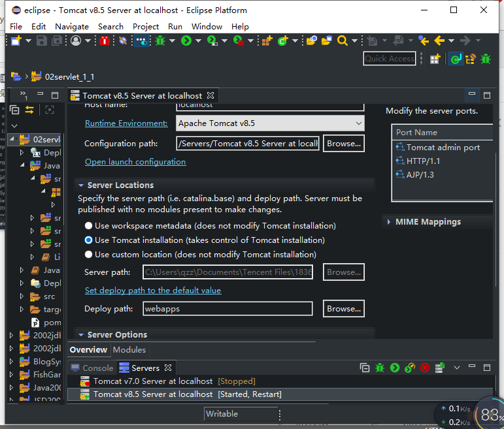The width and height of the screenshot is (504, 429).
Task: Expand the MIME Mappings section
Action: 389,222
